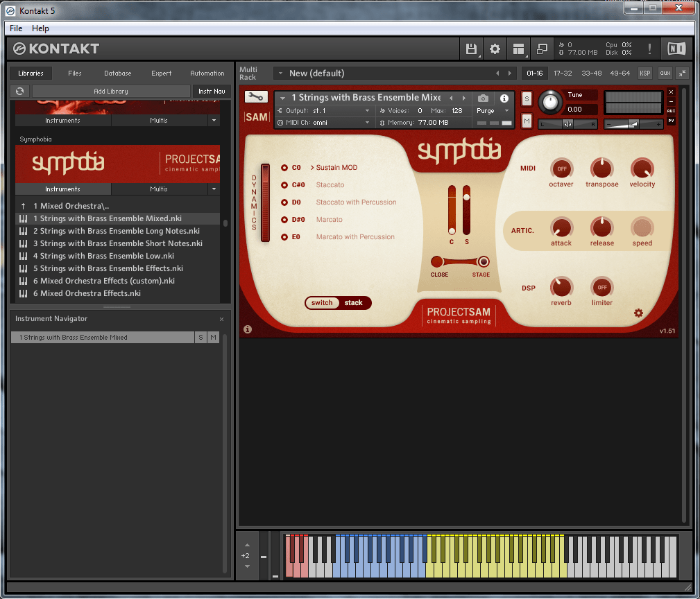Octave shift keyboard up arrow

pyautogui.click(x=247, y=545)
